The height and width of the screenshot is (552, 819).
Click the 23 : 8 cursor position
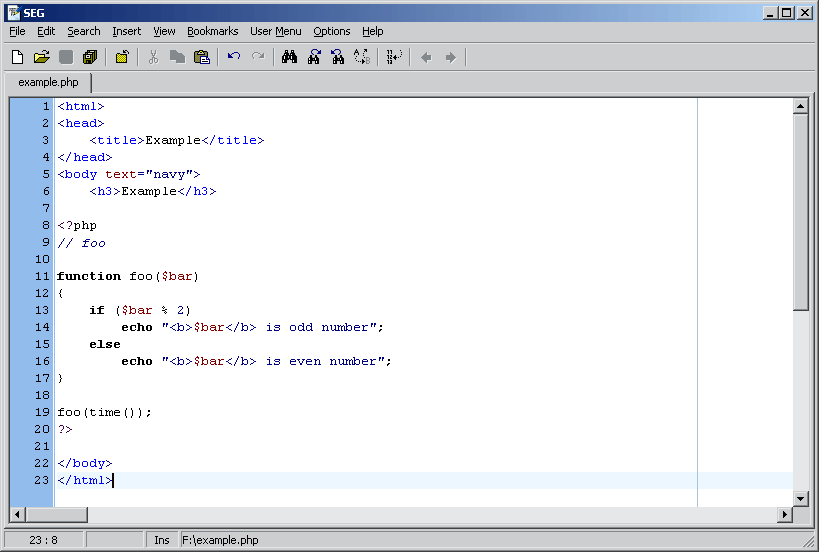pyautogui.click(x=43, y=540)
